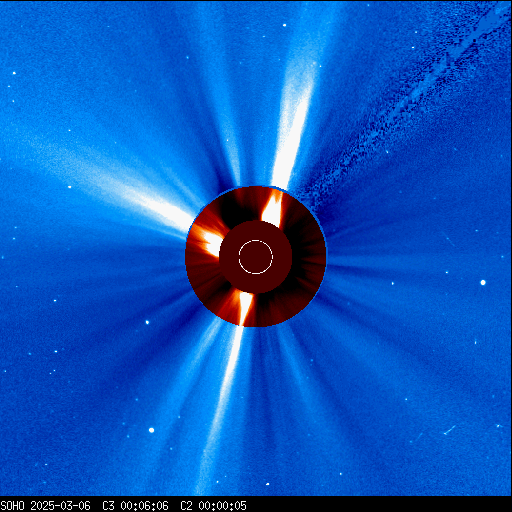
Task: Click the 2025-03-06 date label
Action: point(60,506)
